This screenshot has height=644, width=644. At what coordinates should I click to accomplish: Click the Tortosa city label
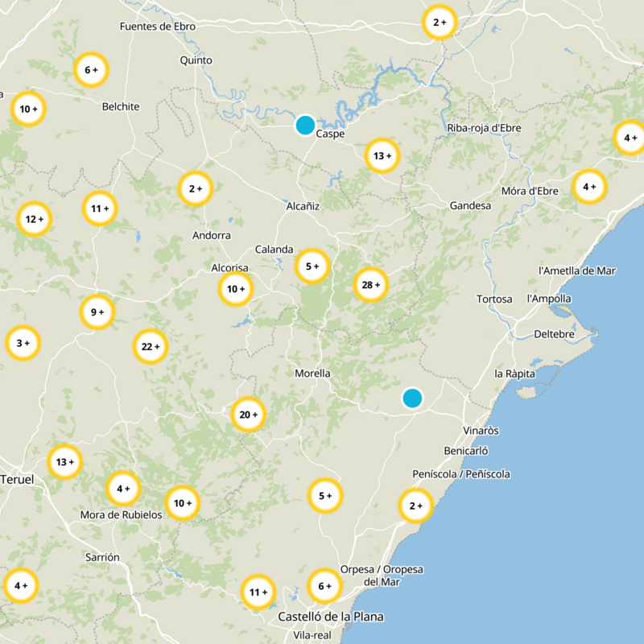tap(494, 299)
